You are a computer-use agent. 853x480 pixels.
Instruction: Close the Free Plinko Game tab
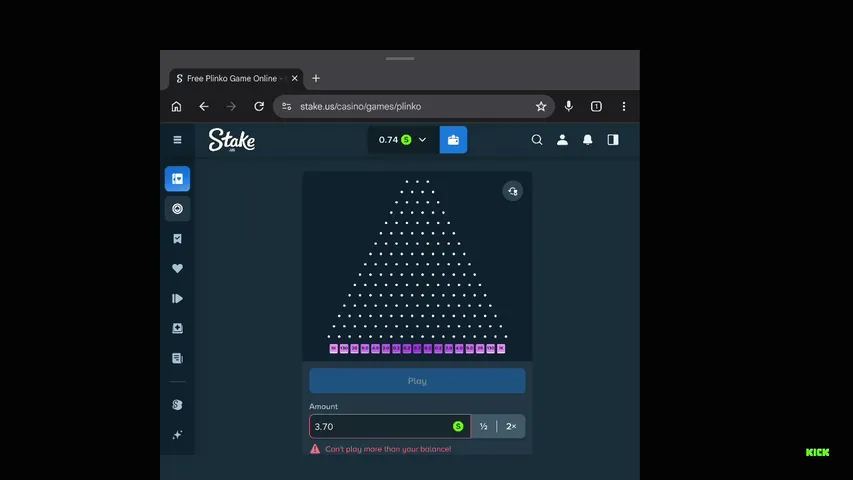[x=295, y=78]
